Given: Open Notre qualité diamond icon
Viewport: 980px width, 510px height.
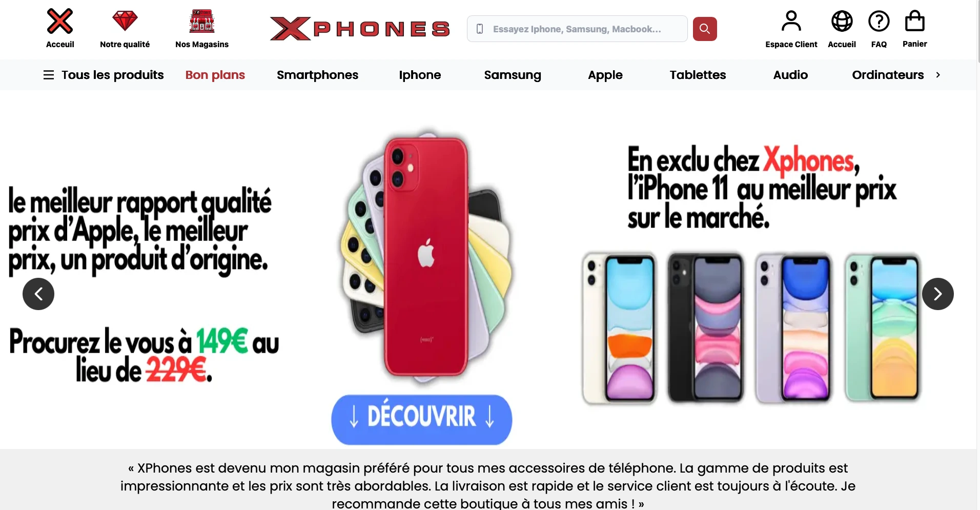Looking at the screenshot, I should [x=125, y=21].
